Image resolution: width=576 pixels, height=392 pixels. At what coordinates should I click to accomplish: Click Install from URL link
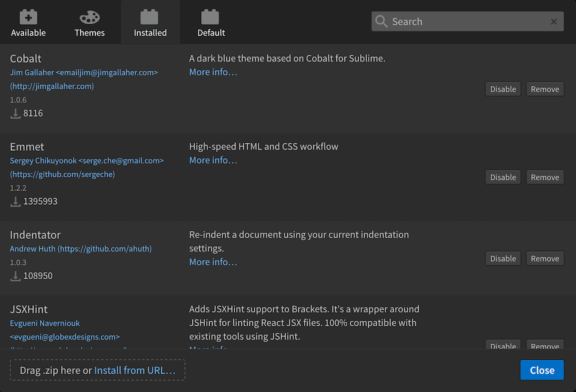tap(135, 370)
